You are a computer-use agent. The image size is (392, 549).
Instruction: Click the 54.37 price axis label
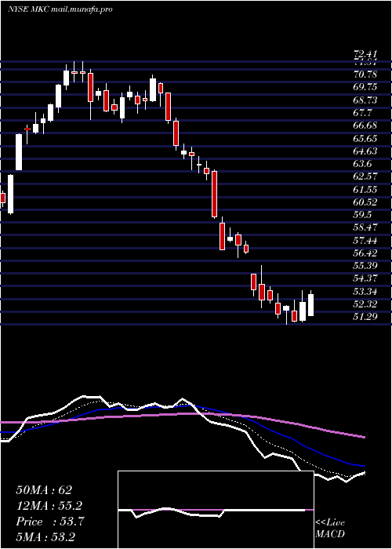click(x=365, y=278)
